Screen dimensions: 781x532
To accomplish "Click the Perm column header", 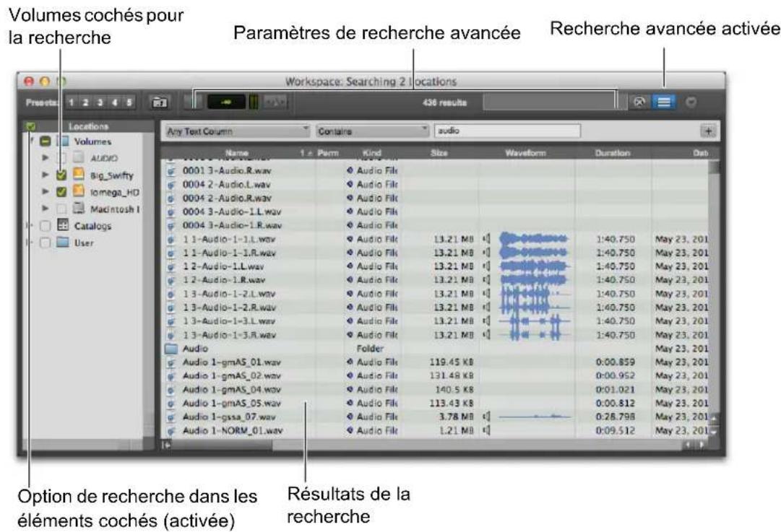I will [x=328, y=153].
